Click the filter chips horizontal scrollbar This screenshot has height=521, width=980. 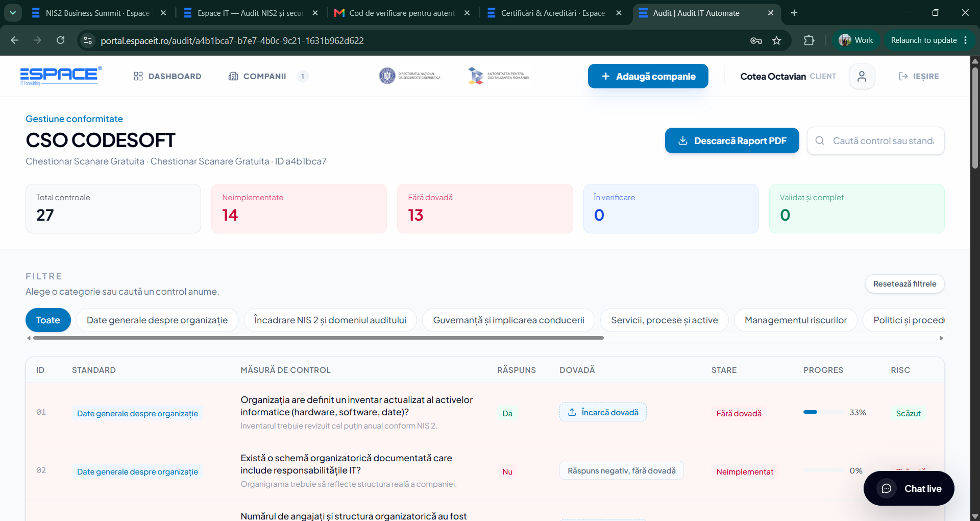318,338
